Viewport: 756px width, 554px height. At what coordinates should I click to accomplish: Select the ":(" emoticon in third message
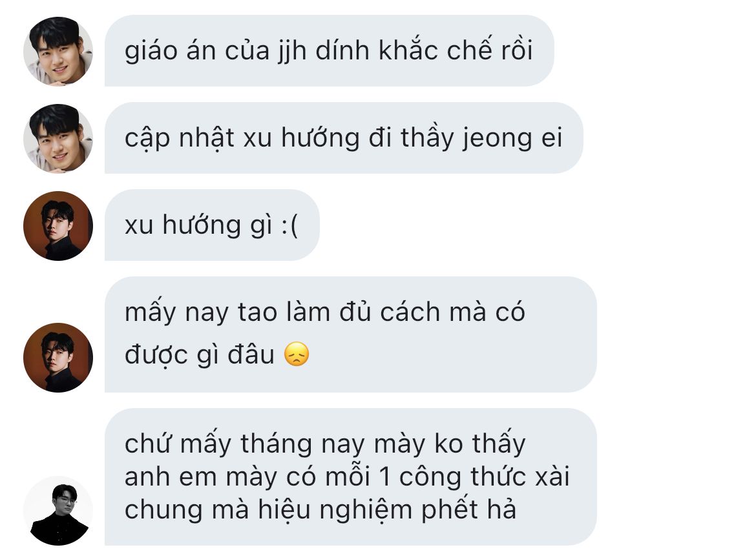click(x=289, y=225)
